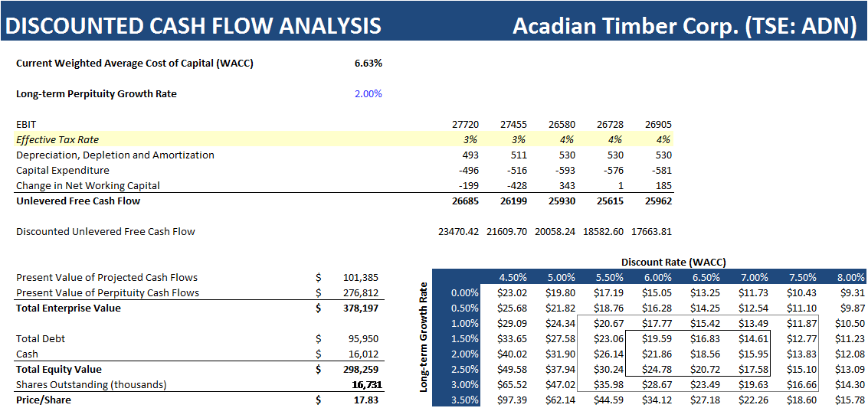Select discounted cash flow 18582.60

click(x=604, y=232)
